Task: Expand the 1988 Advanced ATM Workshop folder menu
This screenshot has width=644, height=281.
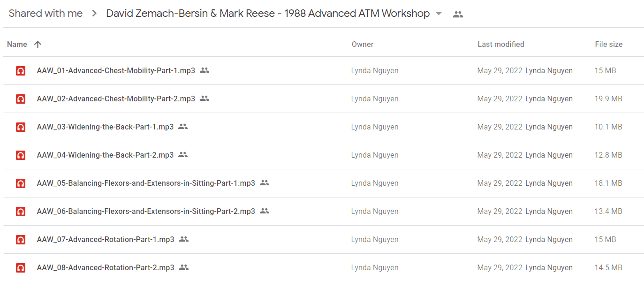Action: point(439,14)
